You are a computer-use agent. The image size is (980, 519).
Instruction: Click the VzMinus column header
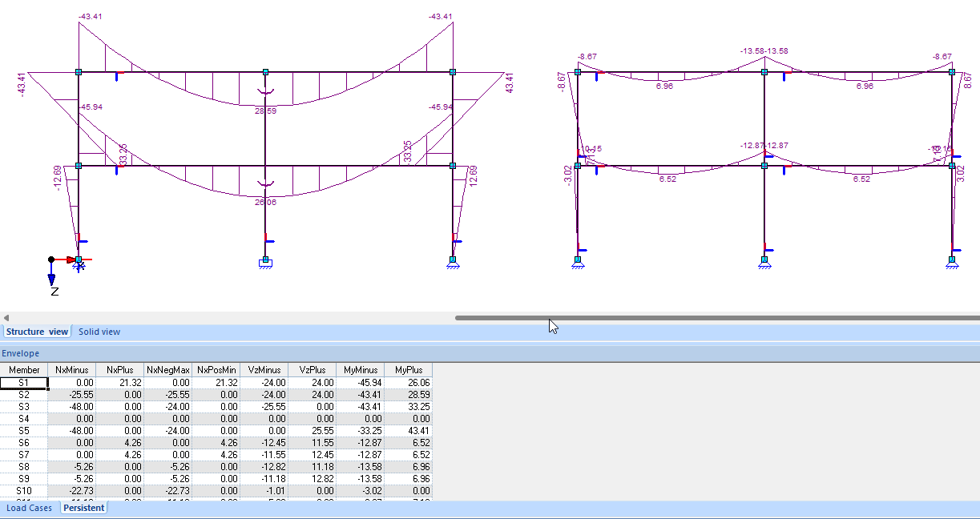click(x=264, y=370)
